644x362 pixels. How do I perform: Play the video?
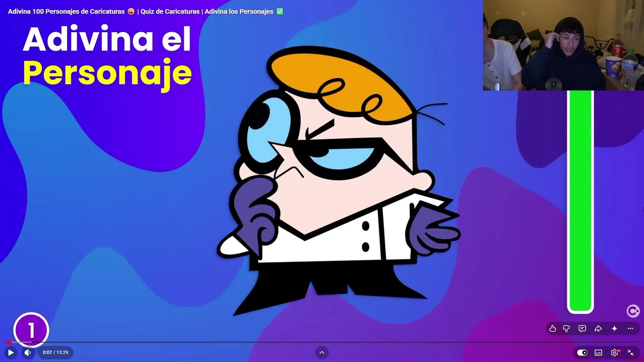(x=11, y=352)
